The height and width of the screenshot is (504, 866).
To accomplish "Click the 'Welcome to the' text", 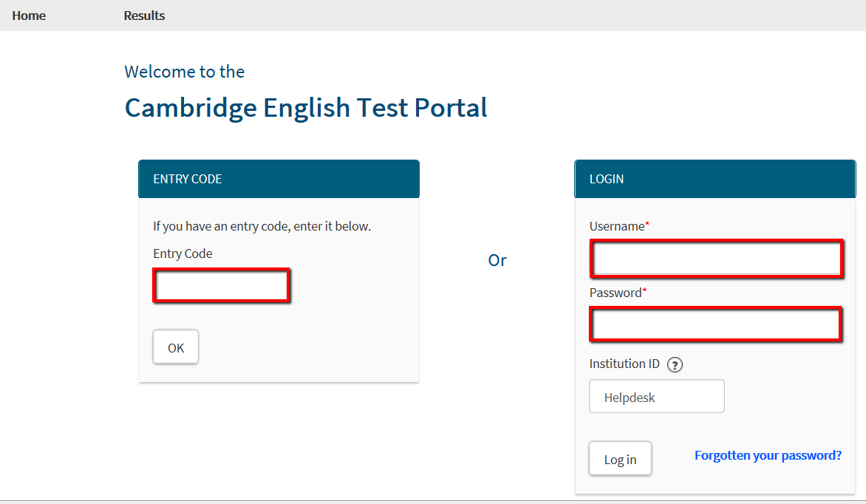I will (185, 72).
